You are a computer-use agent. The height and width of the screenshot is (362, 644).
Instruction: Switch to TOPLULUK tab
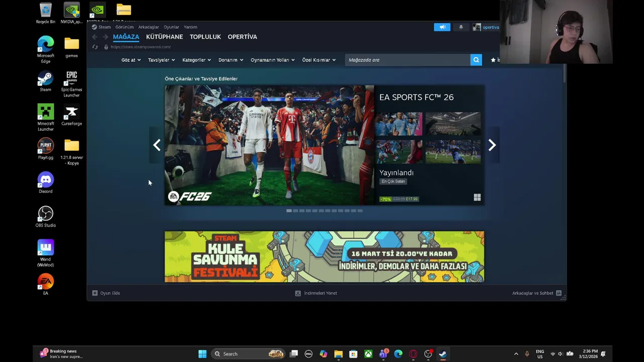pos(205,37)
